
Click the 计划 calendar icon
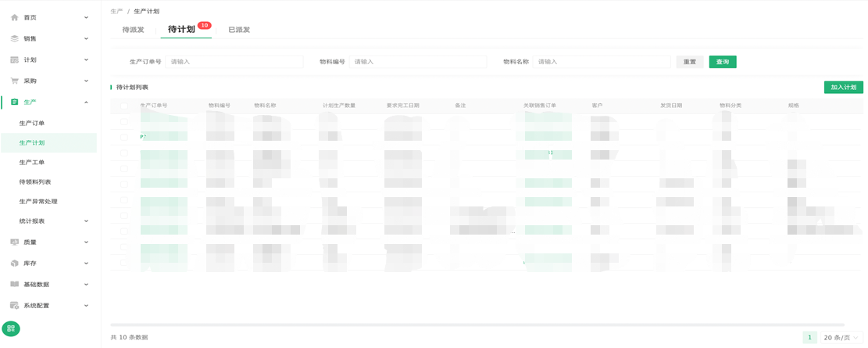coord(15,59)
